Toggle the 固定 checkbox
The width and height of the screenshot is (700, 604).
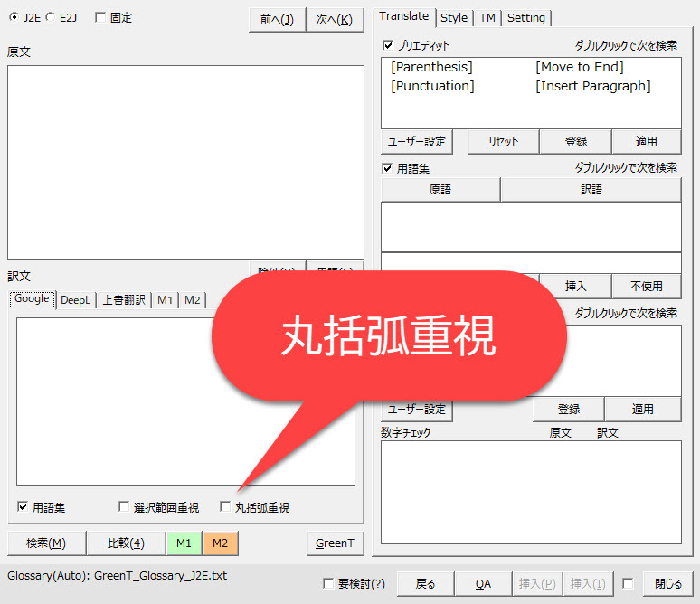tap(100, 18)
